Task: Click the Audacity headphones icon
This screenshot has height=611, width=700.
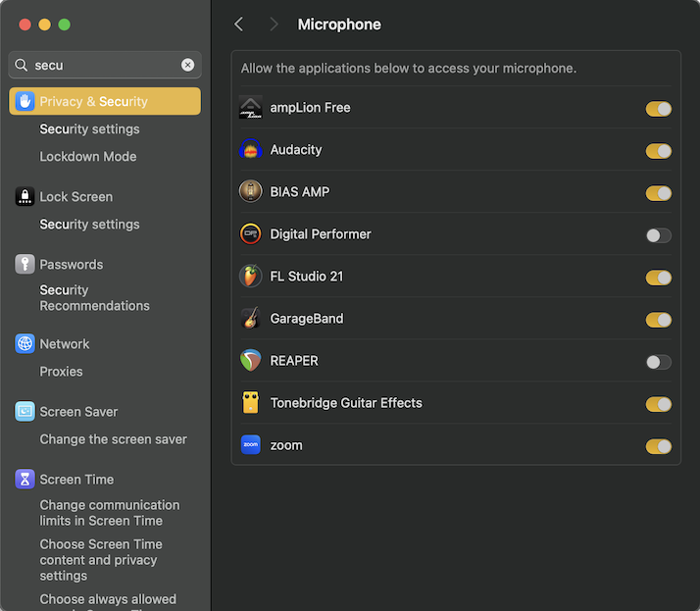Action: [250, 149]
